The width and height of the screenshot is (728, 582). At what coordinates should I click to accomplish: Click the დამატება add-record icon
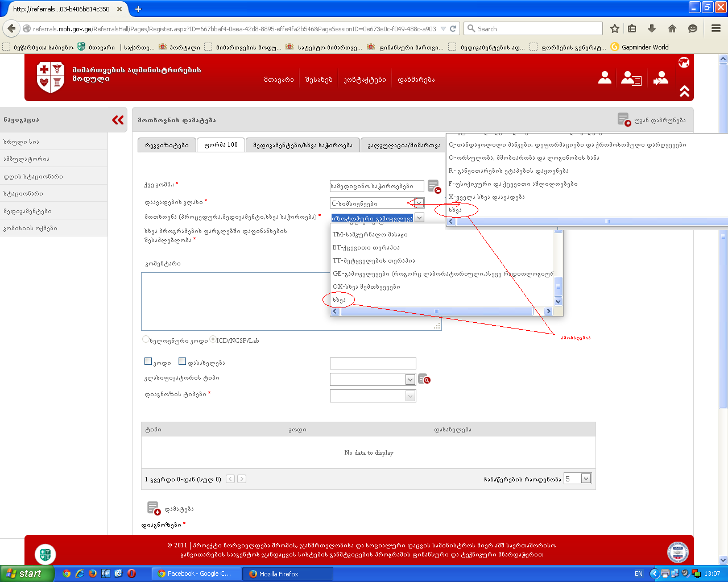point(154,508)
